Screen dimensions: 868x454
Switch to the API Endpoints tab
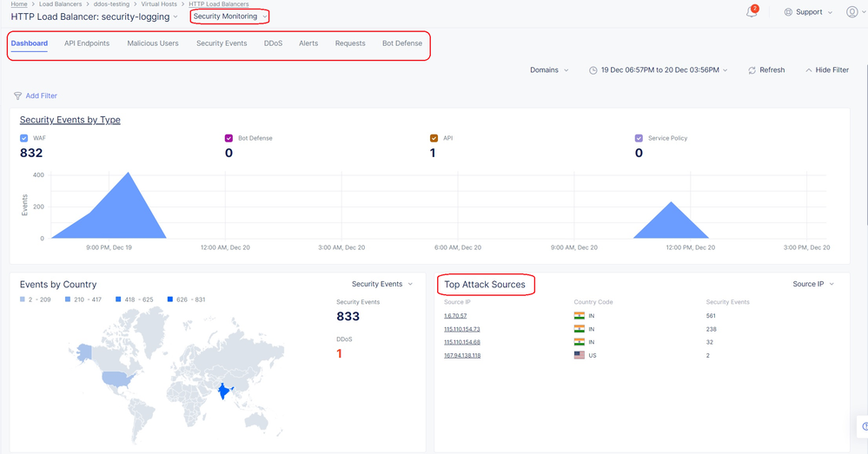(x=87, y=43)
